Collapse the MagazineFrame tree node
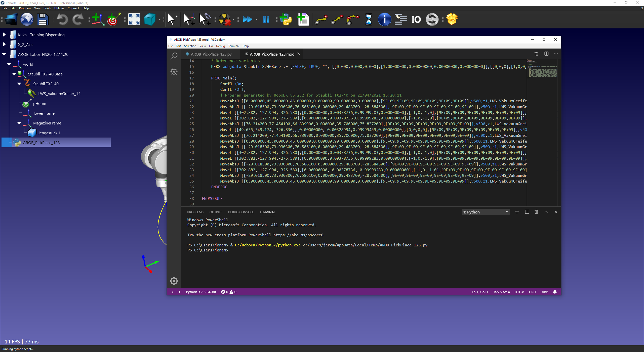 click(x=19, y=123)
